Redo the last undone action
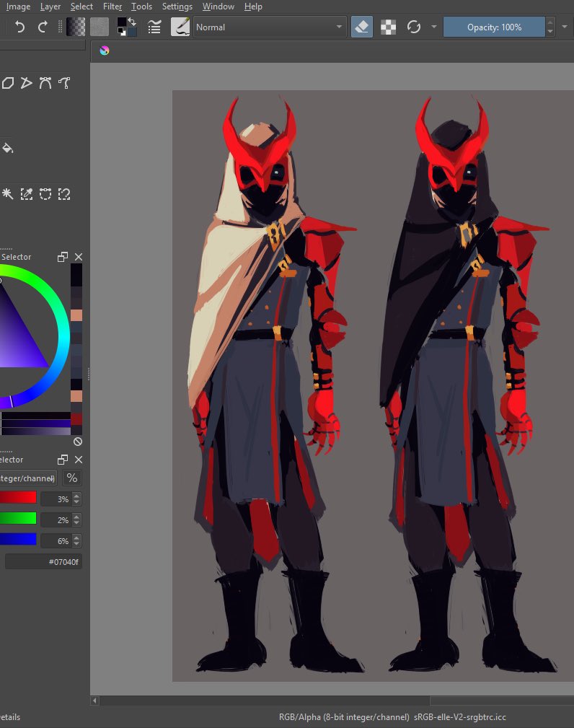This screenshot has height=728, width=574. [x=43, y=27]
